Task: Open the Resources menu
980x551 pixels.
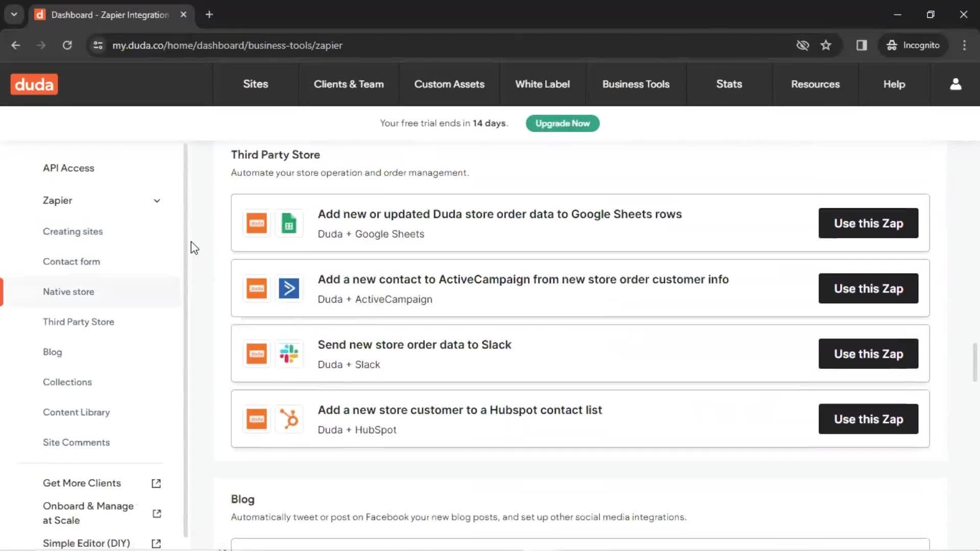Action: (x=815, y=84)
